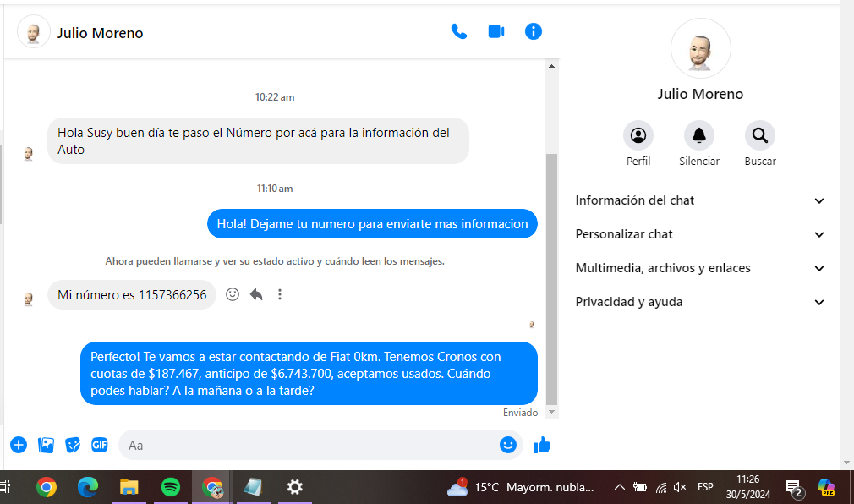Open the emoji picker in message box
Screen dimensions: 854x504
click(x=507, y=445)
